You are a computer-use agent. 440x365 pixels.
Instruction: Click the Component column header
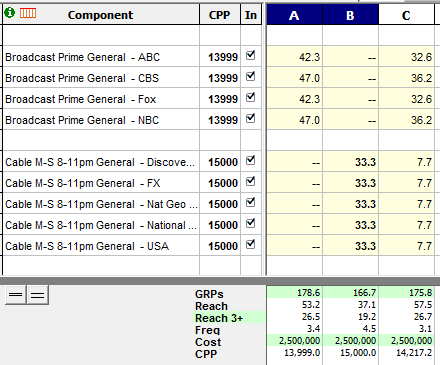[x=101, y=15]
